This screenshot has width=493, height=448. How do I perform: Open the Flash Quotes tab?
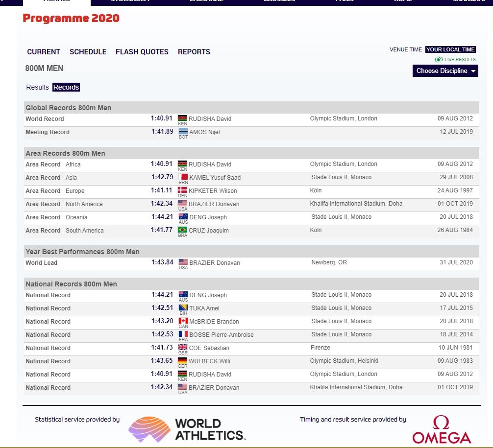point(142,52)
